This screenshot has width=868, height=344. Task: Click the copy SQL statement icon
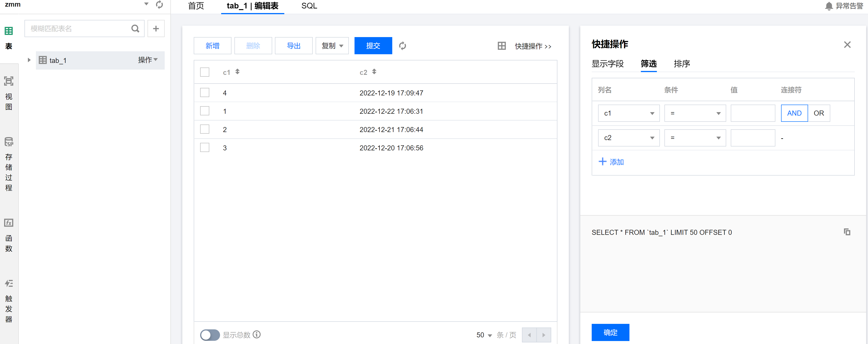[847, 232]
